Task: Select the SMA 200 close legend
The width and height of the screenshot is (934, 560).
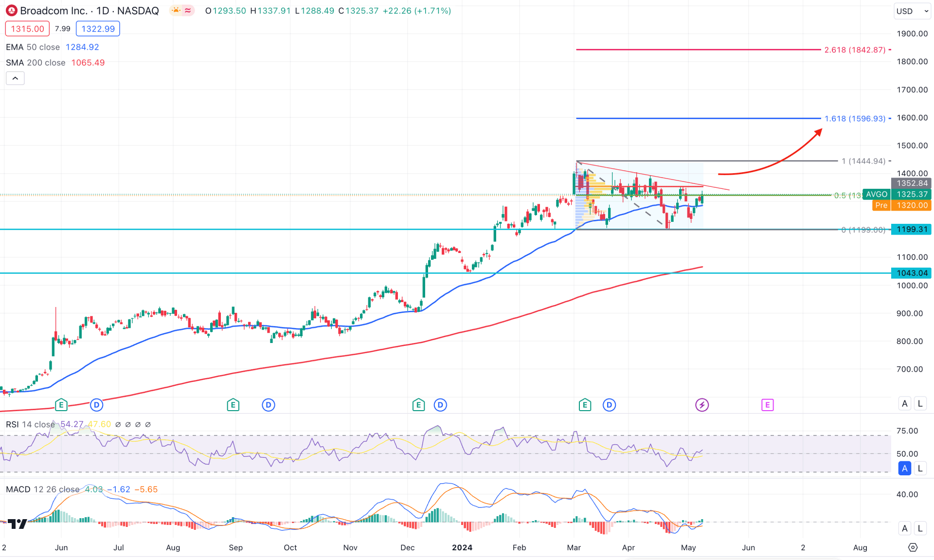Action: pyautogui.click(x=36, y=63)
